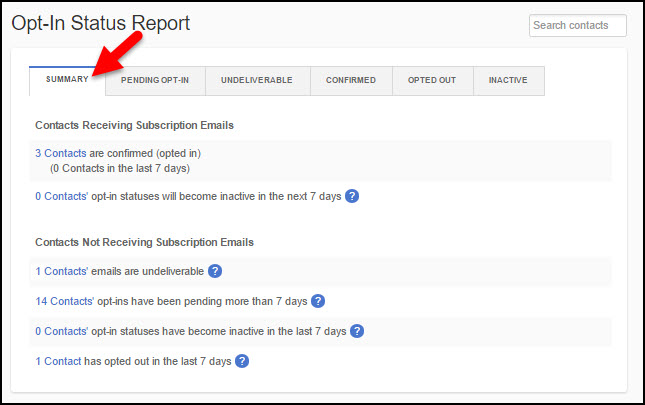View the Opted Out tab
645x405 pixels.
433,81
